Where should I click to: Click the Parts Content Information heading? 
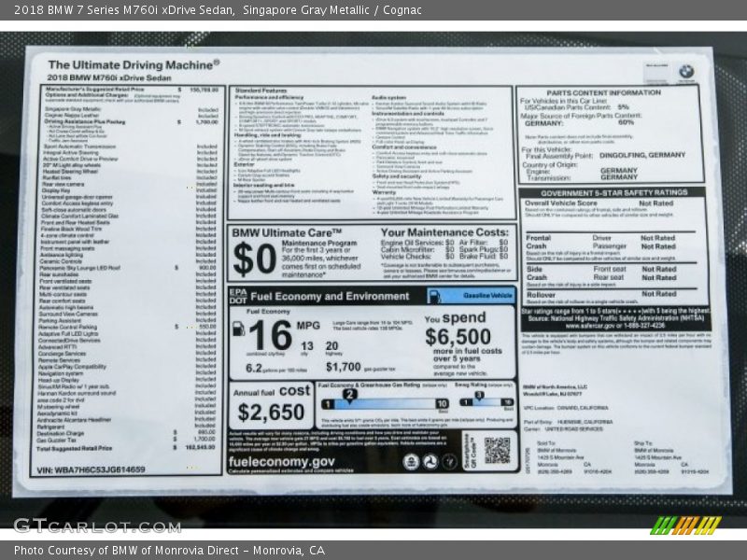(603, 92)
